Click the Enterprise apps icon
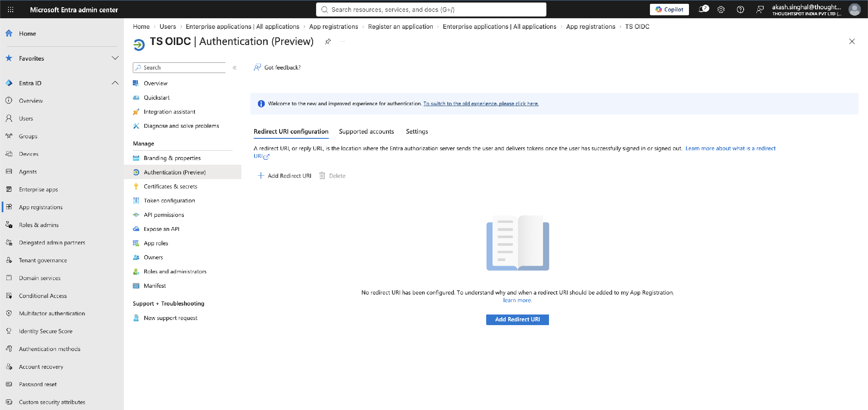Viewport: 868px width, 410px height. [x=9, y=189]
